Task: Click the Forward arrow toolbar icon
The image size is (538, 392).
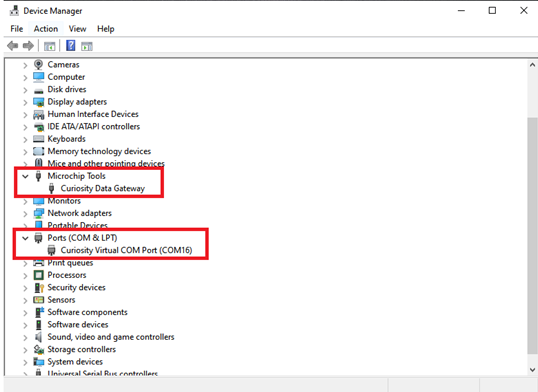Action: click(28, 46)
